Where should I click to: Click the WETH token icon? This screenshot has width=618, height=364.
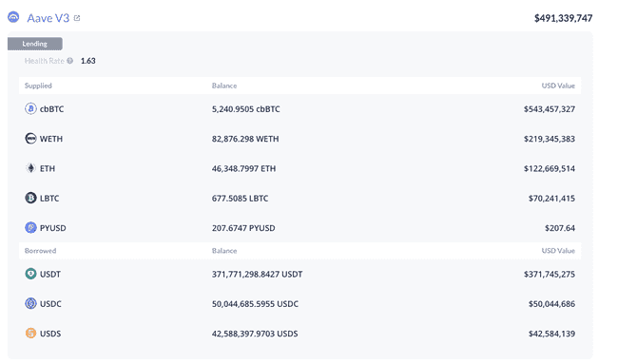coord(30,139)
